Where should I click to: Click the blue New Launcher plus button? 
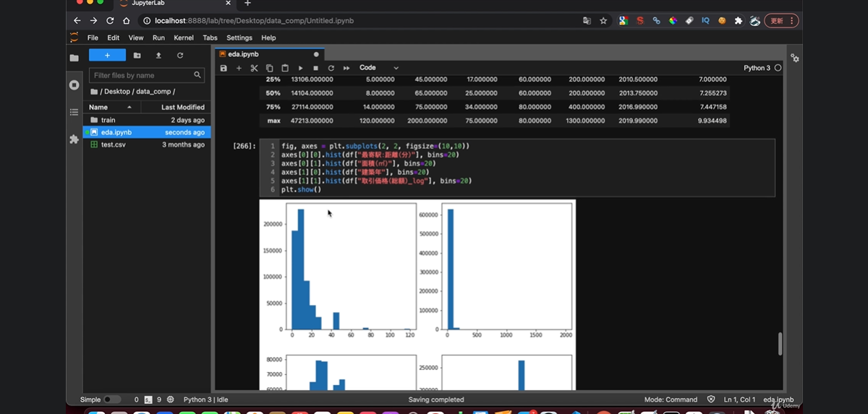click(x=107, y=55)
